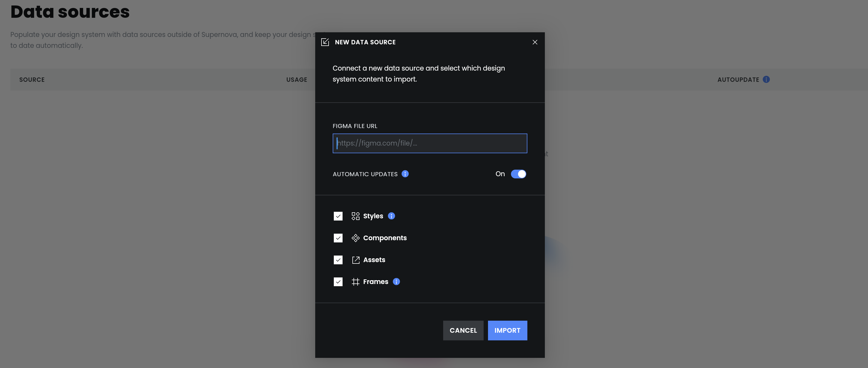Click the Assets label text
Screen dimensions: 868x368
[374, 260]
